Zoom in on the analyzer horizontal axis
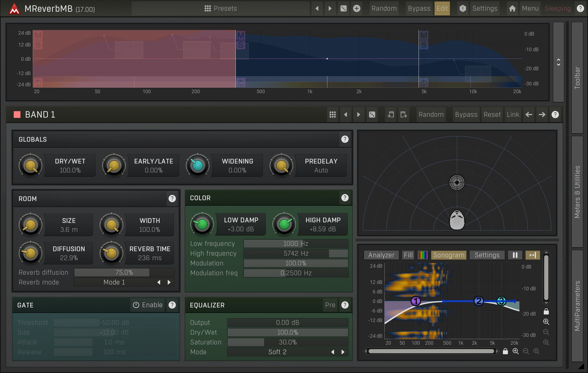This screenshot has height=373, width=588. pyautogui.click(x=515, y=351)
